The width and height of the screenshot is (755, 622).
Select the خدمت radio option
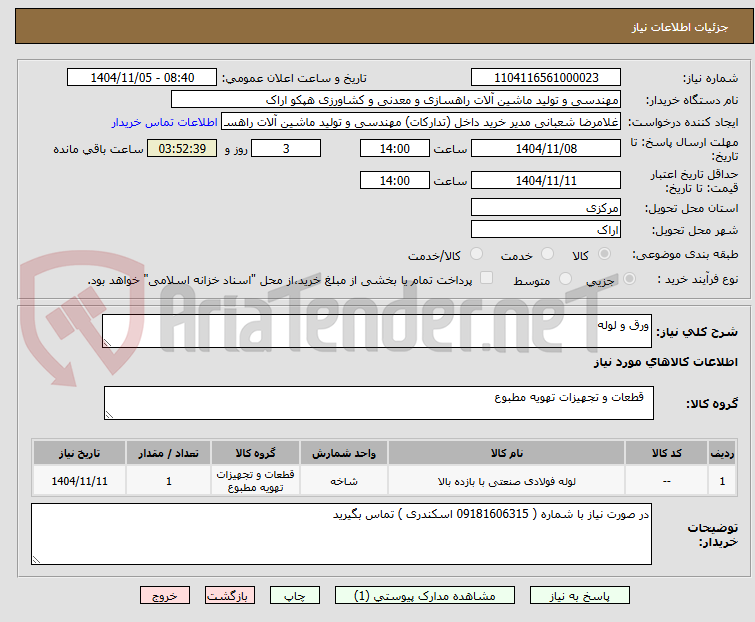pyautogui.click(x=547, y=254)
